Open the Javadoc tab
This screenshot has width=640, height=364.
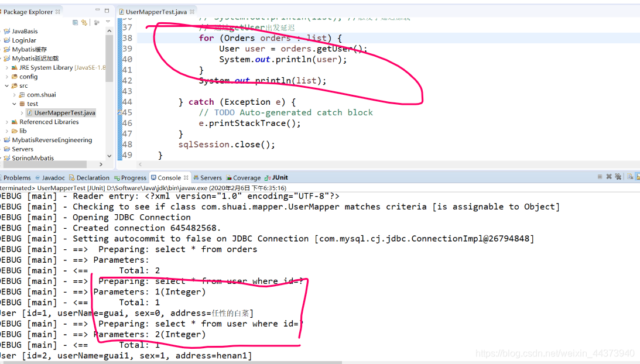(50, 177)
